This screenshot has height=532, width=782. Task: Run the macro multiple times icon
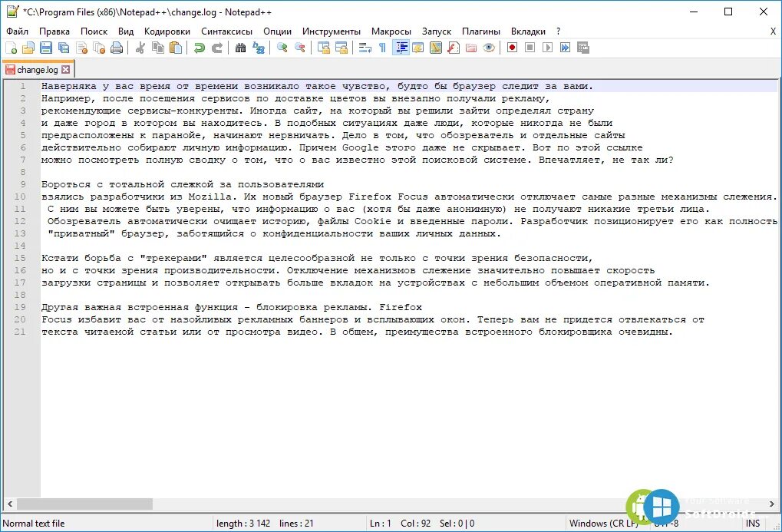tap(565, 48)
